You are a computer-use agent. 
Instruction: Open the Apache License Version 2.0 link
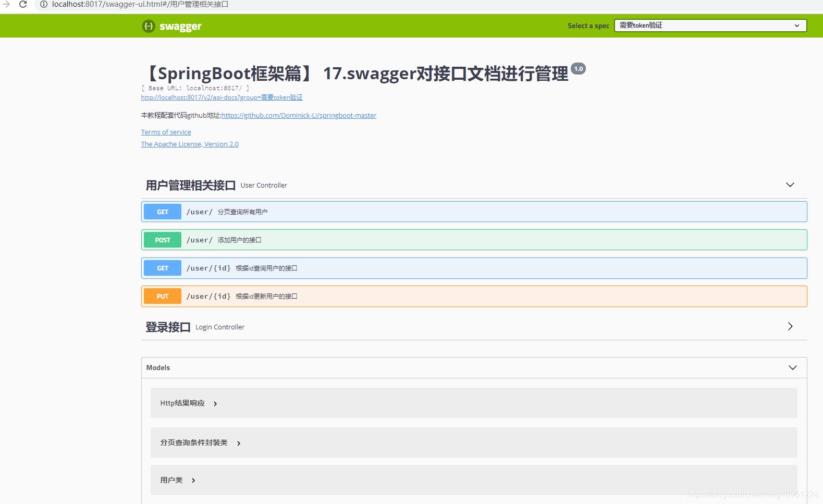click(x=190, y=144)
